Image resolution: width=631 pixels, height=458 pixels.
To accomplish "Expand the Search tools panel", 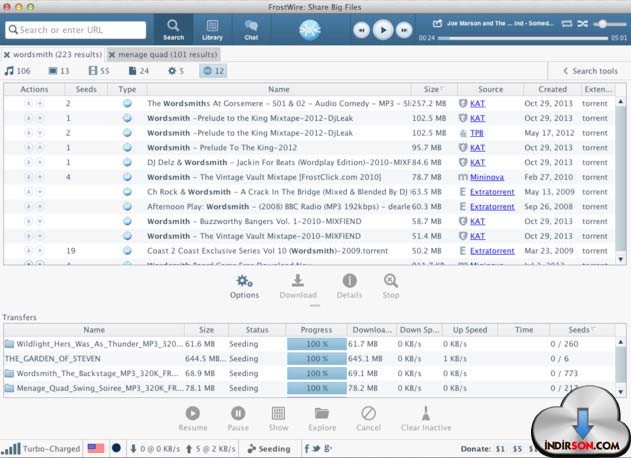I will pos(590,71).
